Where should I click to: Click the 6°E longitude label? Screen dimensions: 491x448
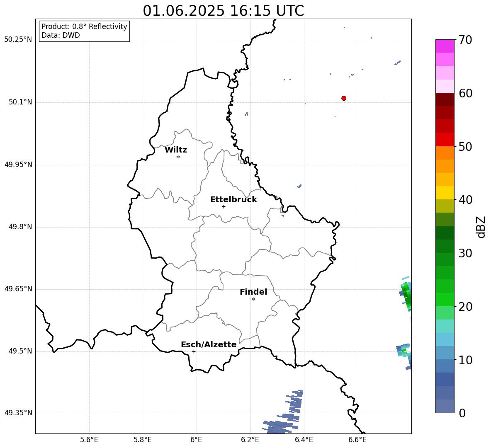(x=196, y=440)
